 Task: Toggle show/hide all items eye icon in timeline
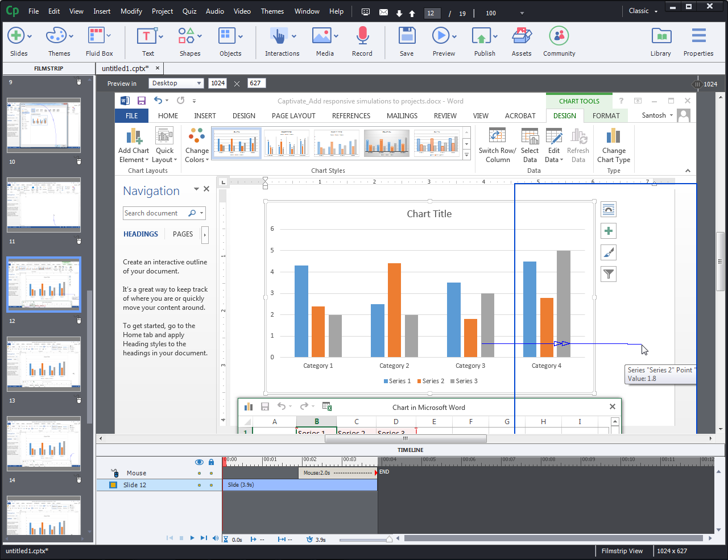tap(199, 462)
